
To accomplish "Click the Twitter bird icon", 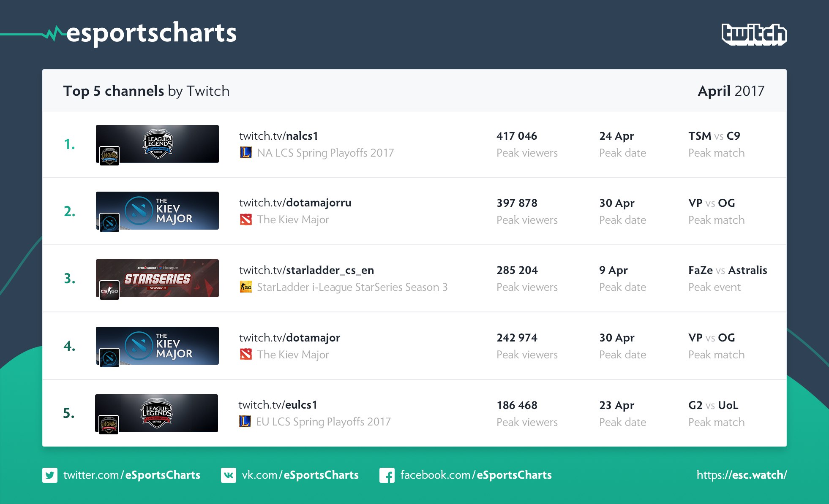I will point(50,475).
